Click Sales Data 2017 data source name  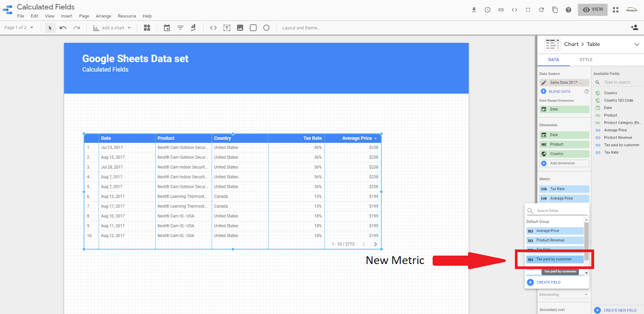click(568, 83)
